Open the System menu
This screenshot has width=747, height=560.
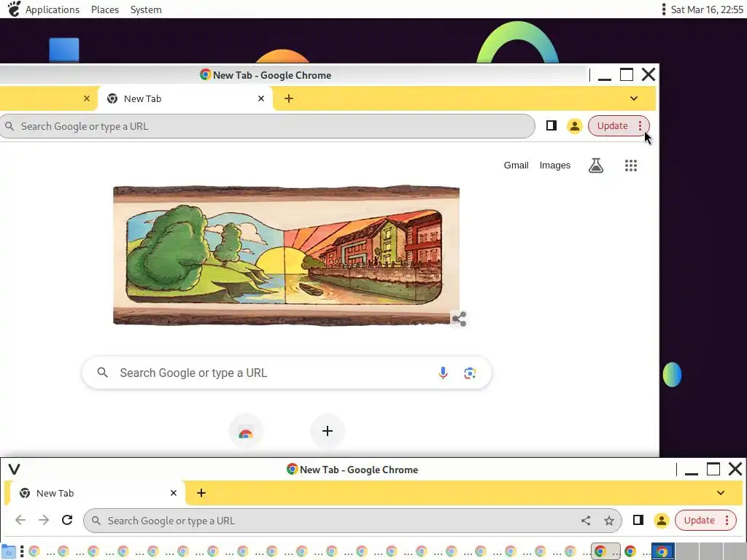tap(146, 9)
